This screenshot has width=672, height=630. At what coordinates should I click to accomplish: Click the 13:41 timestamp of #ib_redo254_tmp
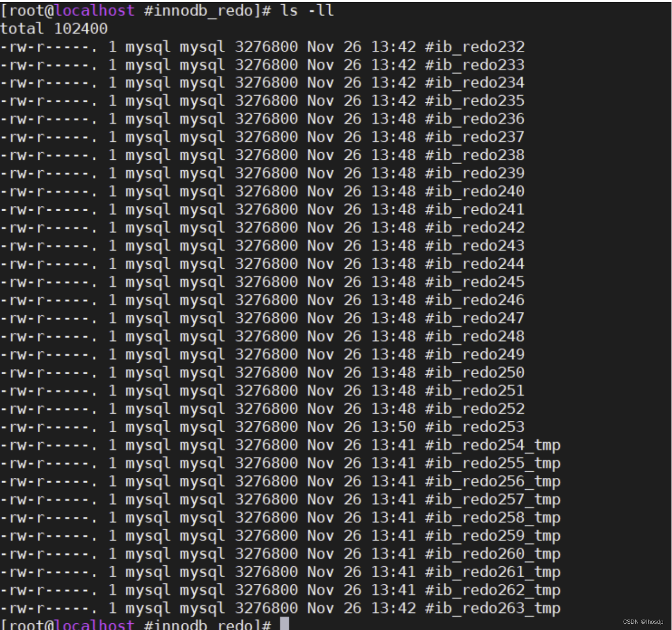tap(393, 446)
